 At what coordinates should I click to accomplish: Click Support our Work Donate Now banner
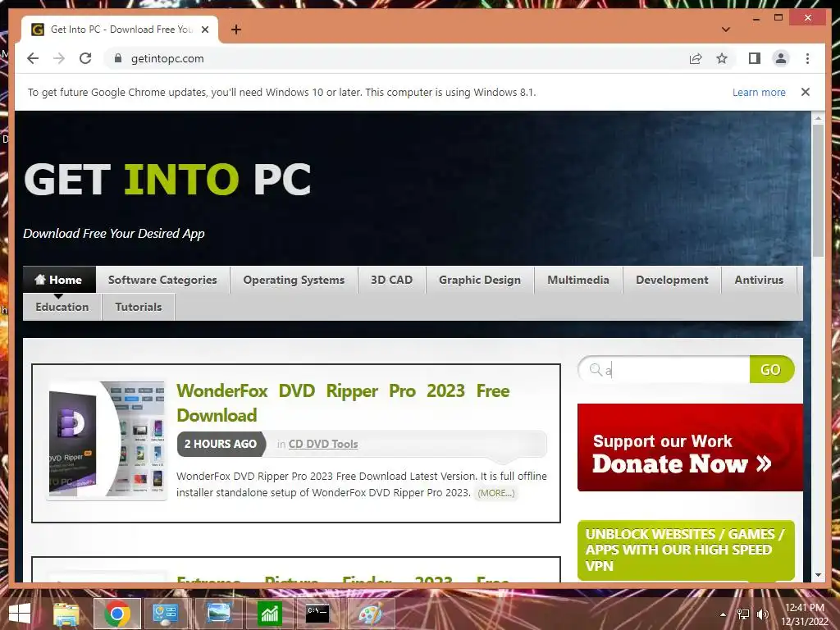pyautogui.click(x=690, y=447)
